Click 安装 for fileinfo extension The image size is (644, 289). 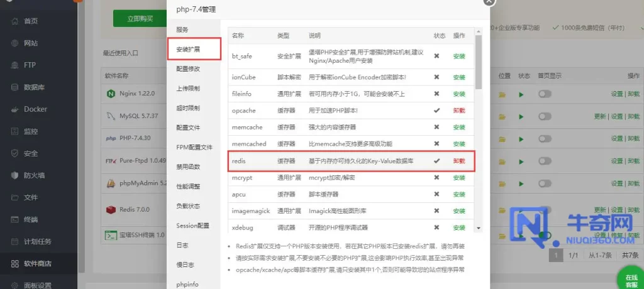(x=458, y=94)
